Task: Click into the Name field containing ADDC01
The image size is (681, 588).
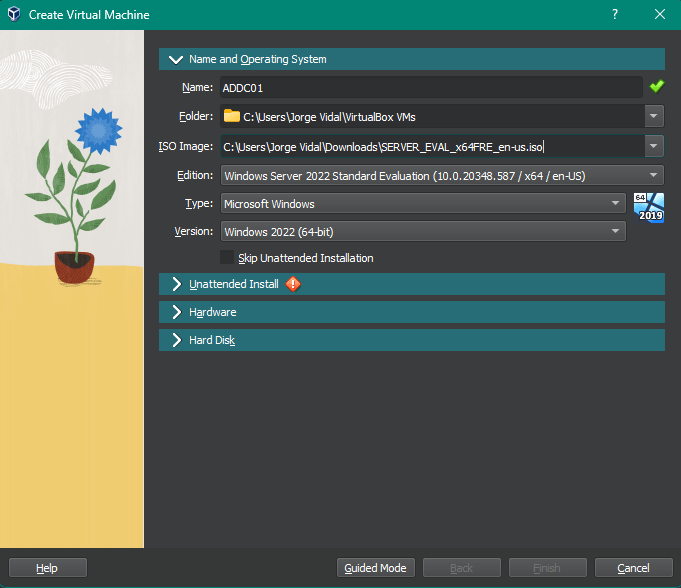Action: coord(431,87)
